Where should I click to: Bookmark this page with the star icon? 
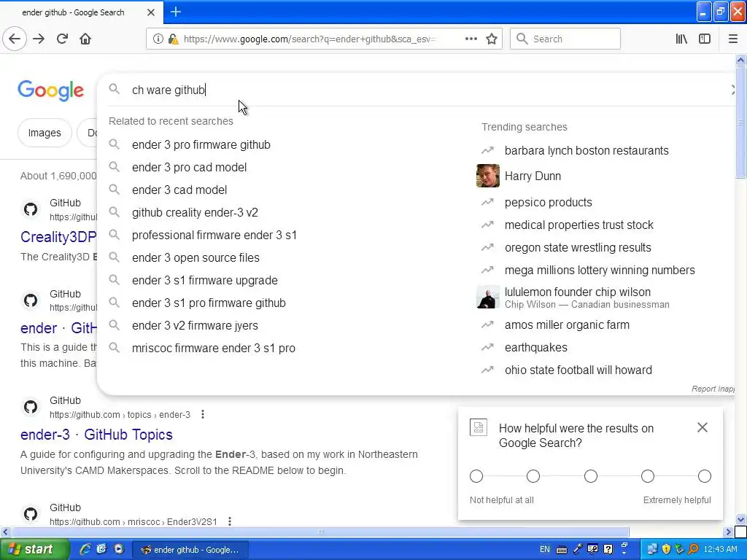point(492,39)
